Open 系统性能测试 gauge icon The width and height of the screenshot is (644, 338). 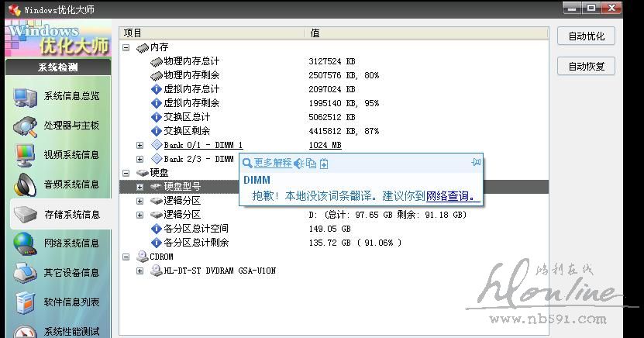coord(25,332)
